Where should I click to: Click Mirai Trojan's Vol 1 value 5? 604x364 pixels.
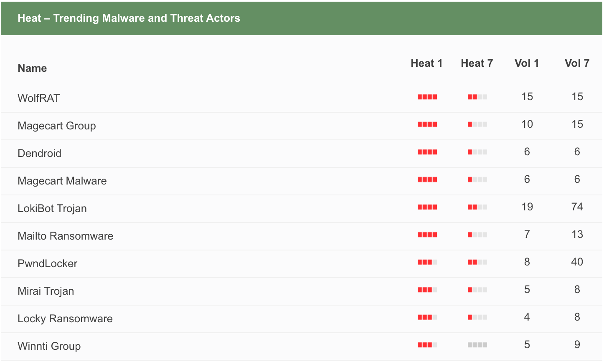[527, 289]
